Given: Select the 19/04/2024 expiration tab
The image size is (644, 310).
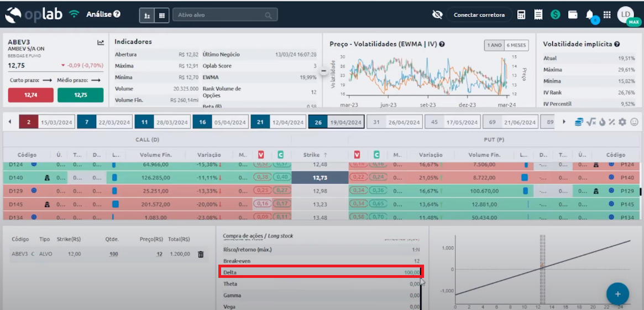Looking at the screenshot, I should [x=336, y=122].
